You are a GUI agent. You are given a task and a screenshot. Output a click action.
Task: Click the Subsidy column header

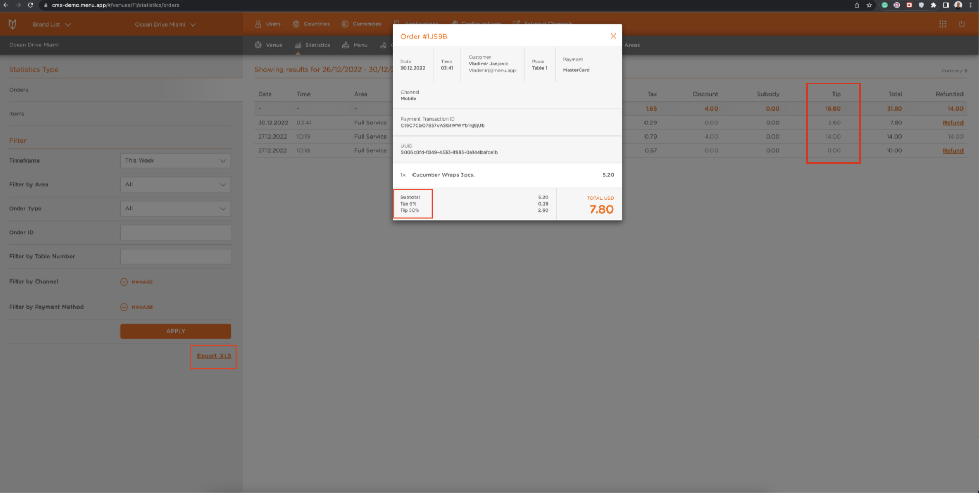pyautogui.click(x=768, y=94)
